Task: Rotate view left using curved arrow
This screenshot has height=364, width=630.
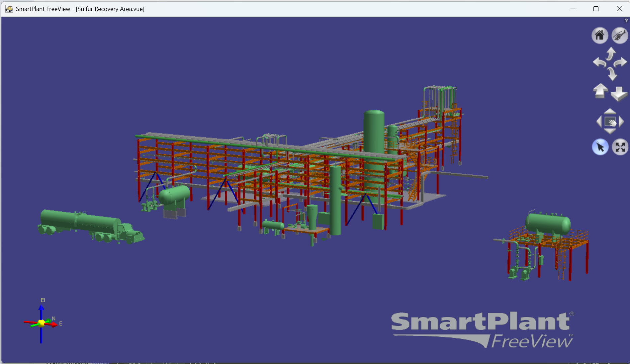Action: point(600,62)
